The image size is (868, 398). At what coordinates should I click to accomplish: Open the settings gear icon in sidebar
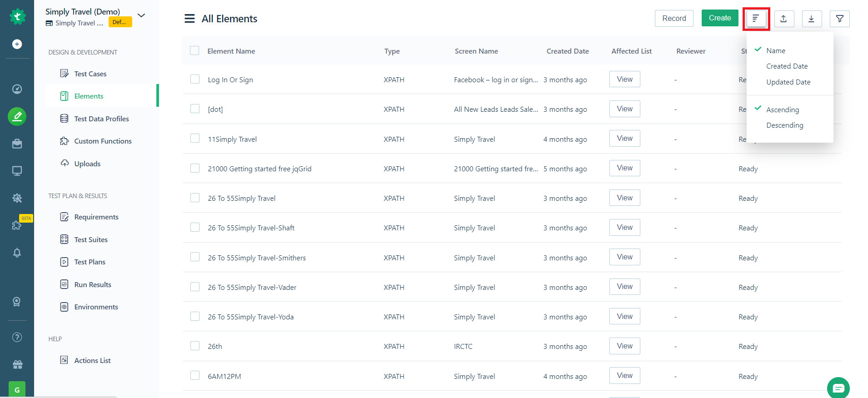17,198
